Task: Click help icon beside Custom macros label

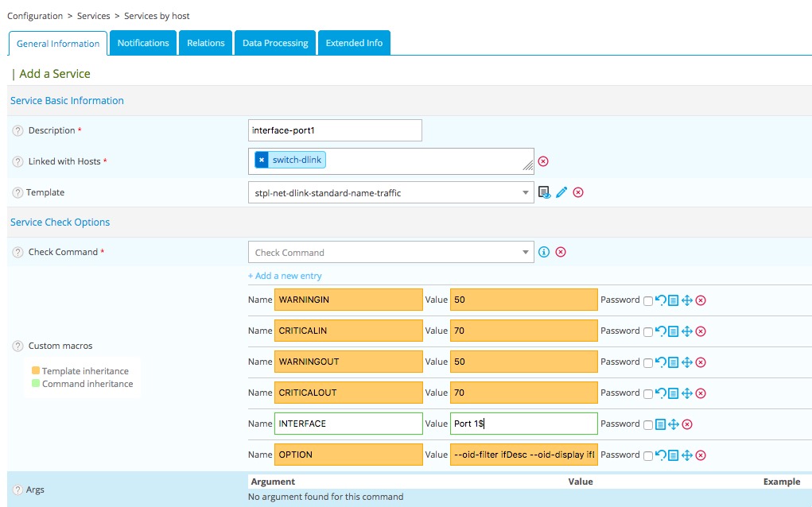Action: coord(17,346)
